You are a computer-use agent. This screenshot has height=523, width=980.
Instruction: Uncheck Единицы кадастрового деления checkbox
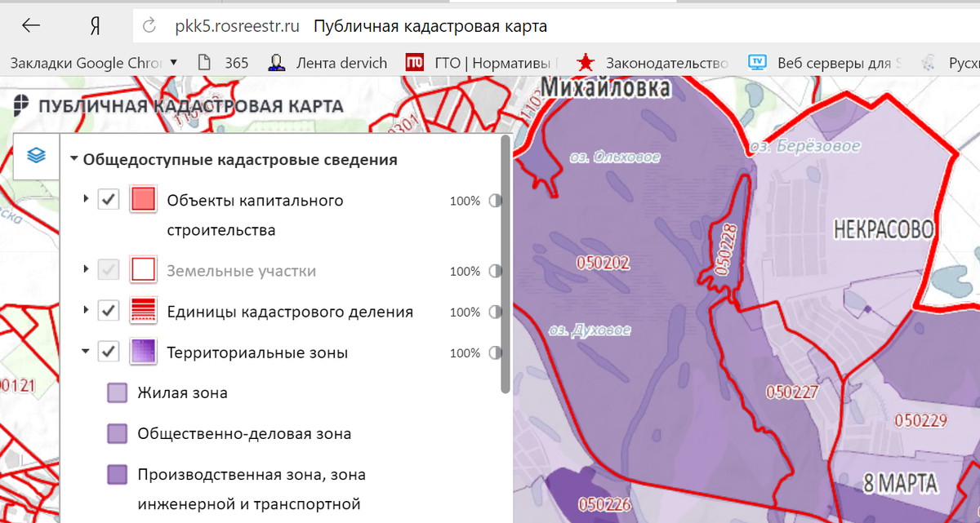tap(109, 310)
